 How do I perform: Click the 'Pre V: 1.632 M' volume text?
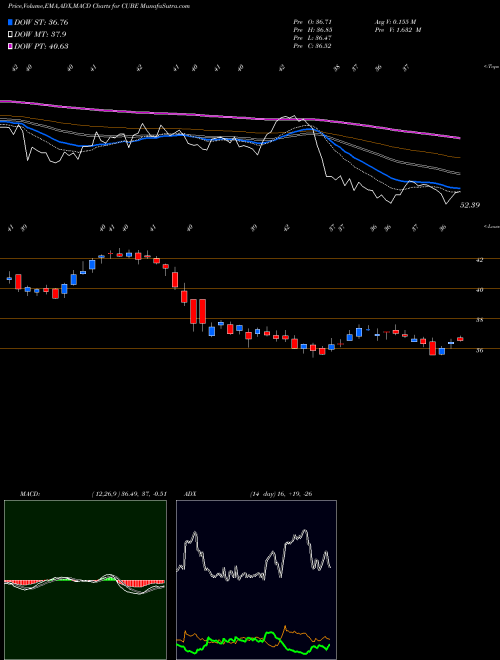[x=398, y=30]
